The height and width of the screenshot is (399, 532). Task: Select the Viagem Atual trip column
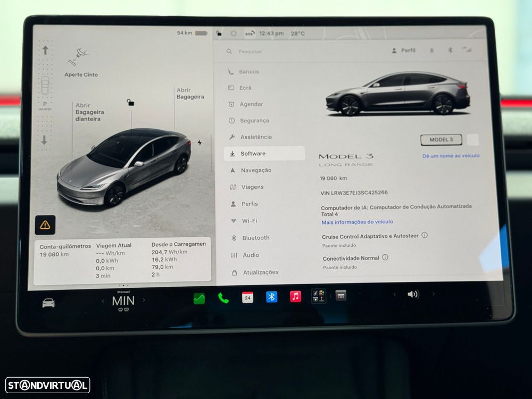[x=114, y=260]
